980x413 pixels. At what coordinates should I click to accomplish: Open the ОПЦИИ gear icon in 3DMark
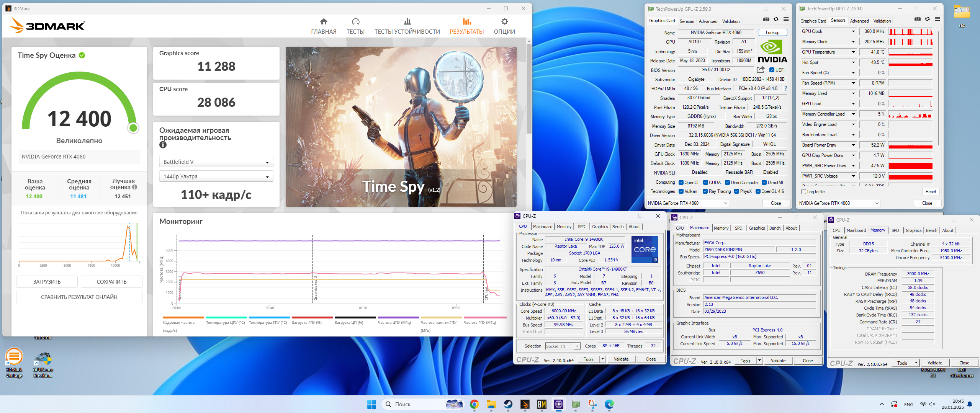click(504, 21)
